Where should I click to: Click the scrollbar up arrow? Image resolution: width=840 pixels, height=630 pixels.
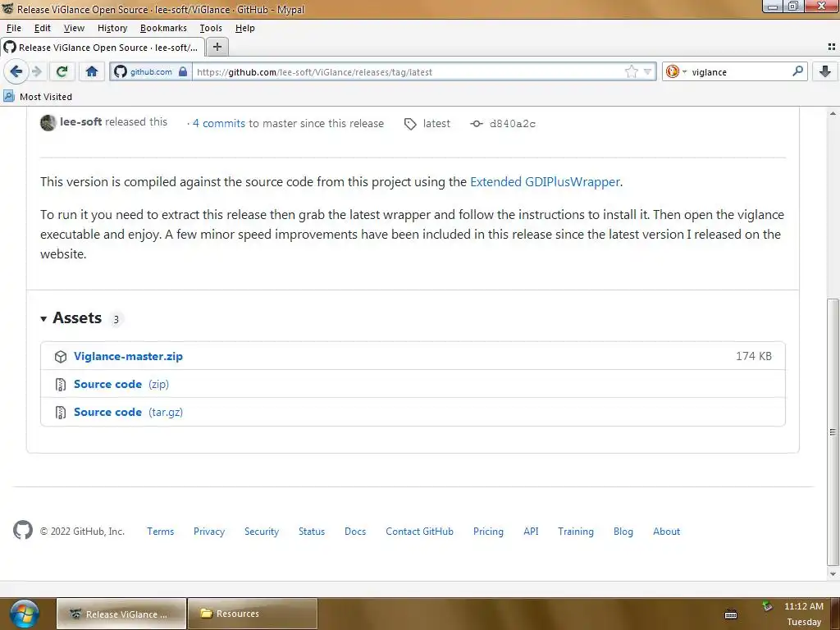[x=833, y=113]
